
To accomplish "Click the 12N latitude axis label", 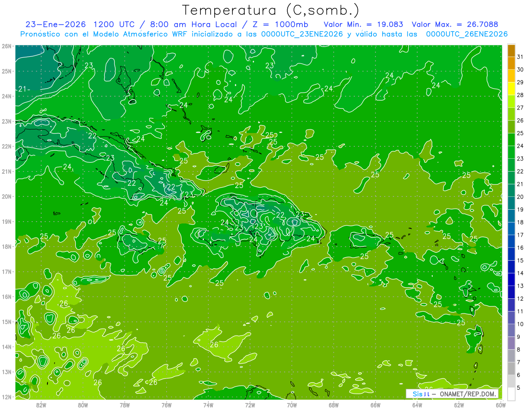I will point(7,397).
